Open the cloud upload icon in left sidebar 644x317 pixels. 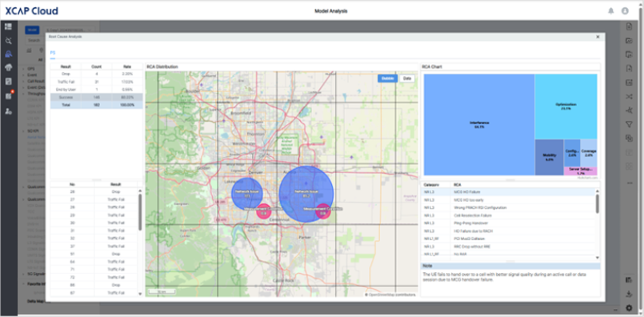coord(8,67)
